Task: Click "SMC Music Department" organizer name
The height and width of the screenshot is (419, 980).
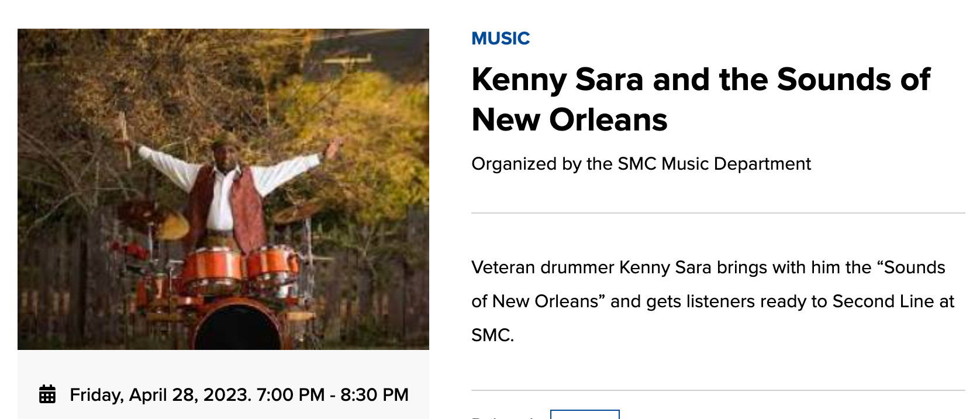Action: click(x=714, y=164)
